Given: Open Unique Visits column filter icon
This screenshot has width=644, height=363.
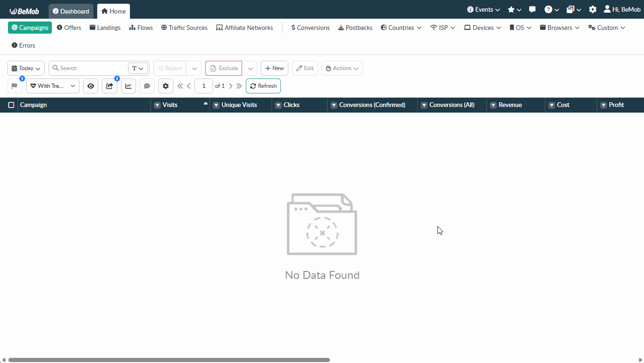Looking at the screenshot, I should point(216,105).
